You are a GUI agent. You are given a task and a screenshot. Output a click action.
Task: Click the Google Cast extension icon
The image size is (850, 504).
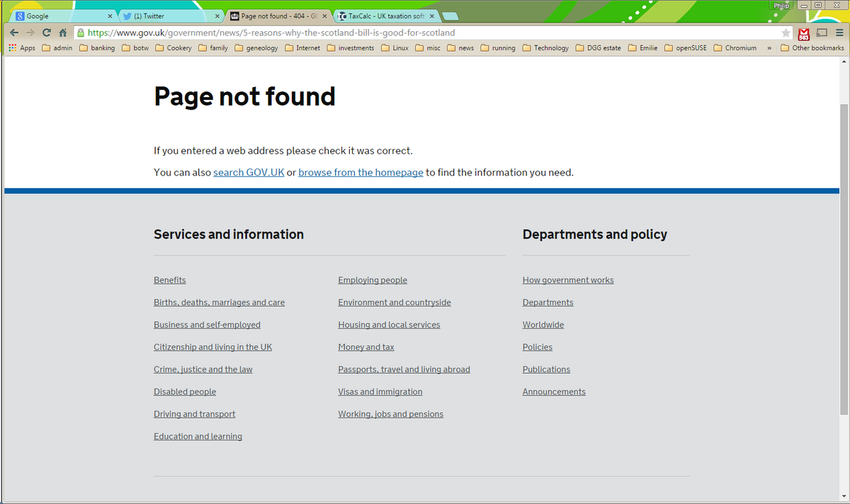[822, 33]
